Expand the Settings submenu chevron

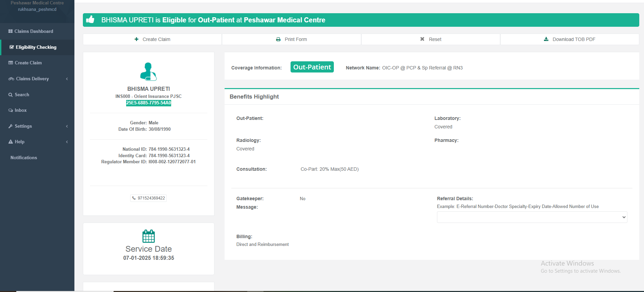(67, 126)
